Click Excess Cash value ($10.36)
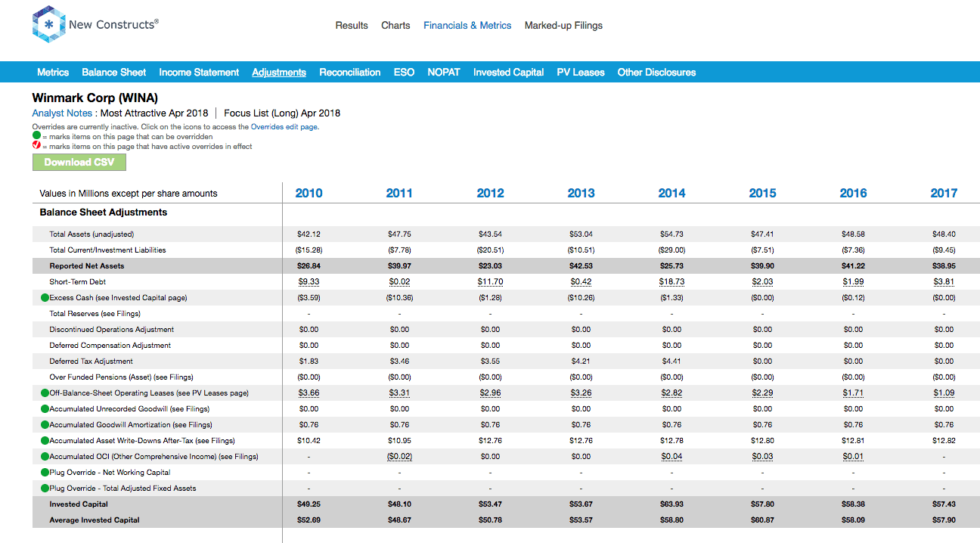This screenshot has width=980, height=543. pos(399,298)
